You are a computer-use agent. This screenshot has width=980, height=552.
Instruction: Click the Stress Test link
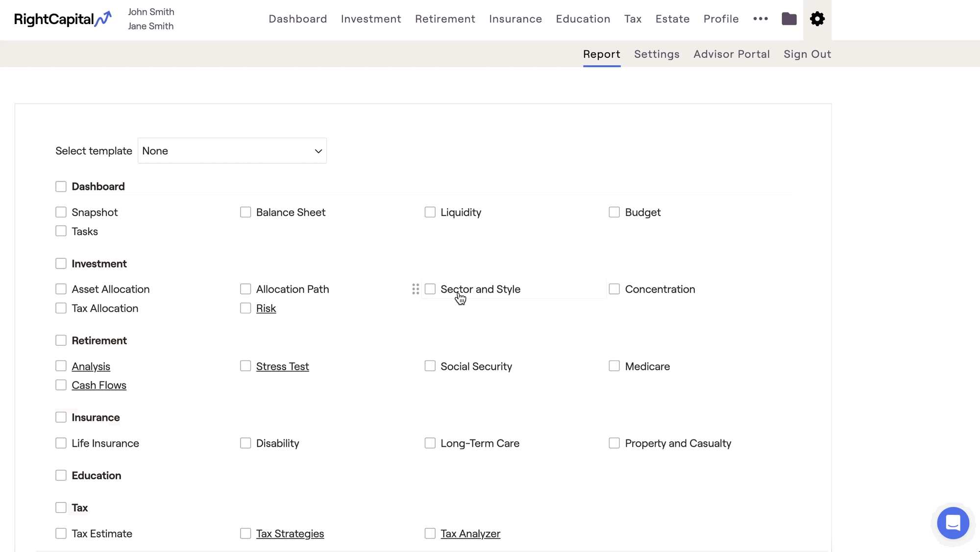click(282, 366)
